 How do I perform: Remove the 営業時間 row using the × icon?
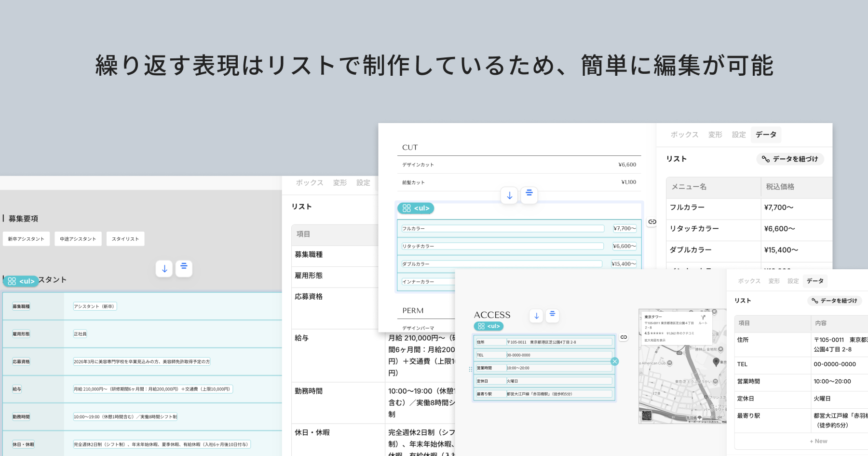pos(615,361)
